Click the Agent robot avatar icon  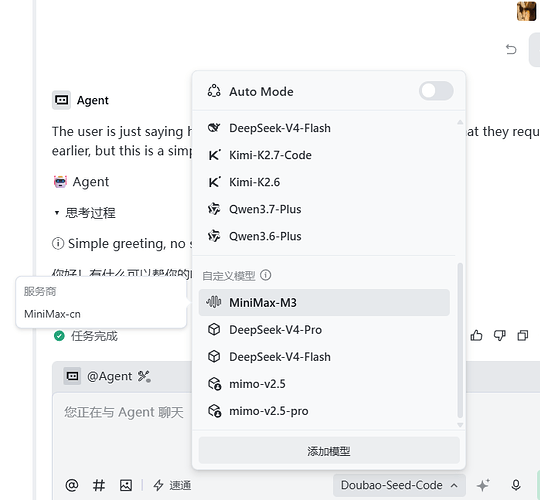(60, 181)
